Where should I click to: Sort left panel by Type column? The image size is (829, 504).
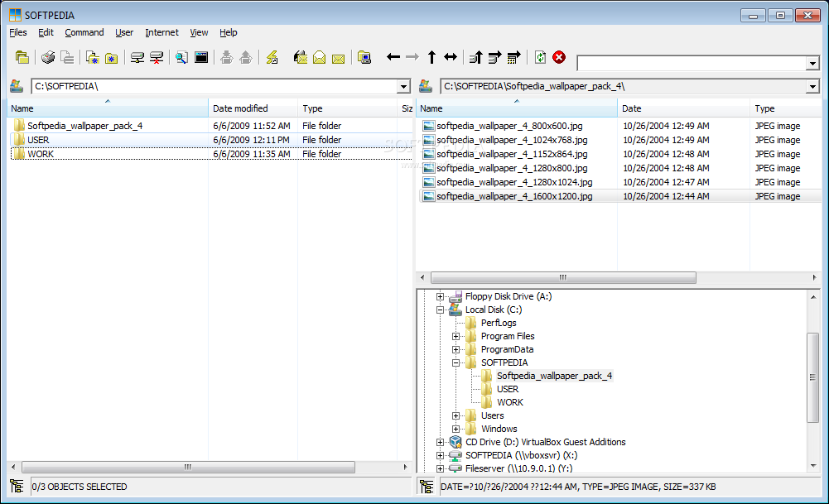(x=347, y=108)
